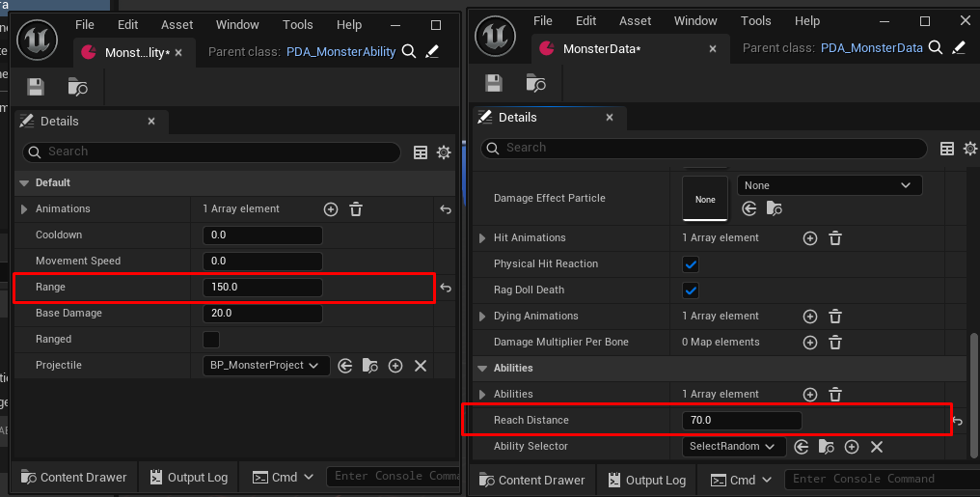The width and height of the screenshot is (980, 497).
Task: Use selected asset arrow for Ability Selector
Action: 803,447
